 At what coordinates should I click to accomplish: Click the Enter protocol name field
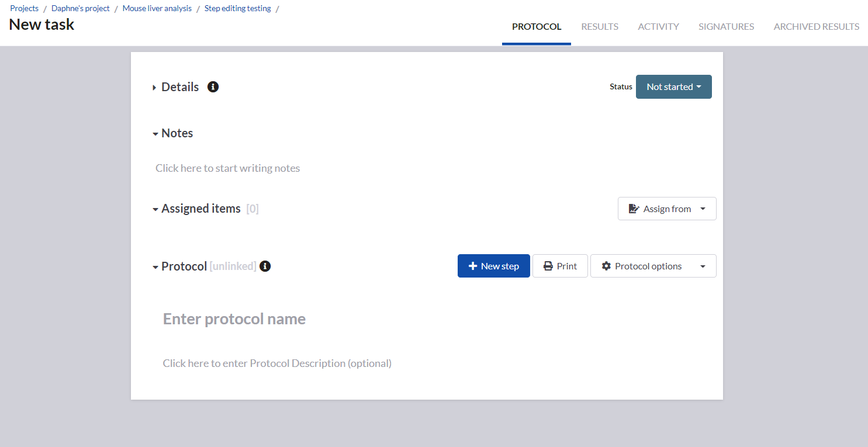point(234,319)
